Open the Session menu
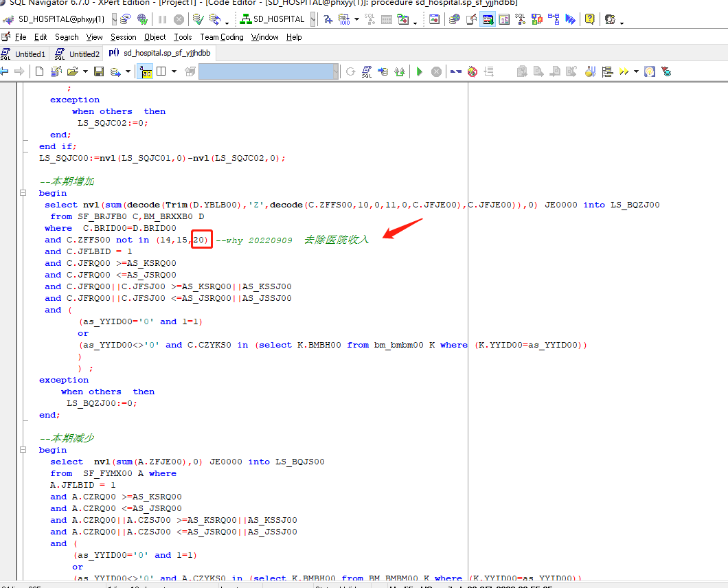728x588 pixels. point(123,37)
